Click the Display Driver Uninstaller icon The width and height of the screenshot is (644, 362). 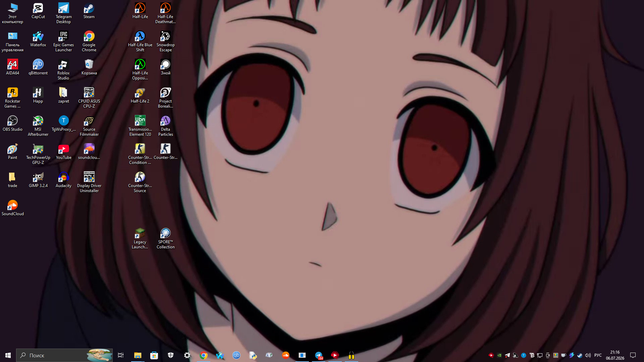point(89,182)
